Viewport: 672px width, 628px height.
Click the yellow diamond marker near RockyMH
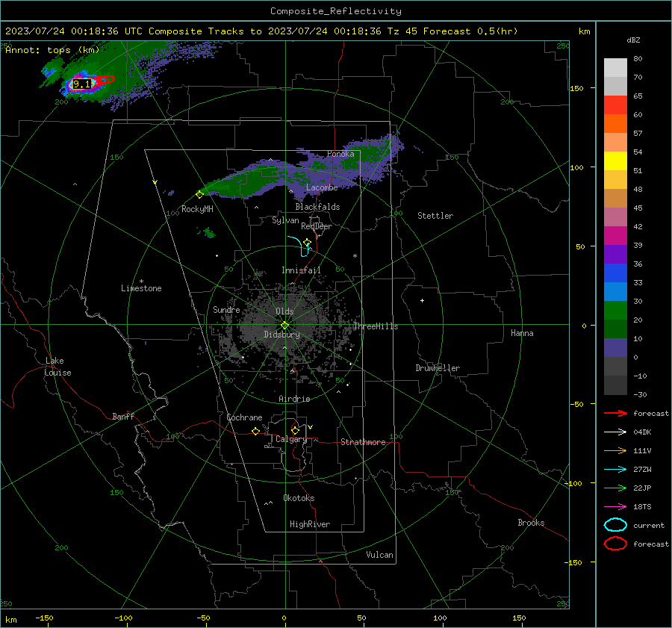[x=199, y=195]
